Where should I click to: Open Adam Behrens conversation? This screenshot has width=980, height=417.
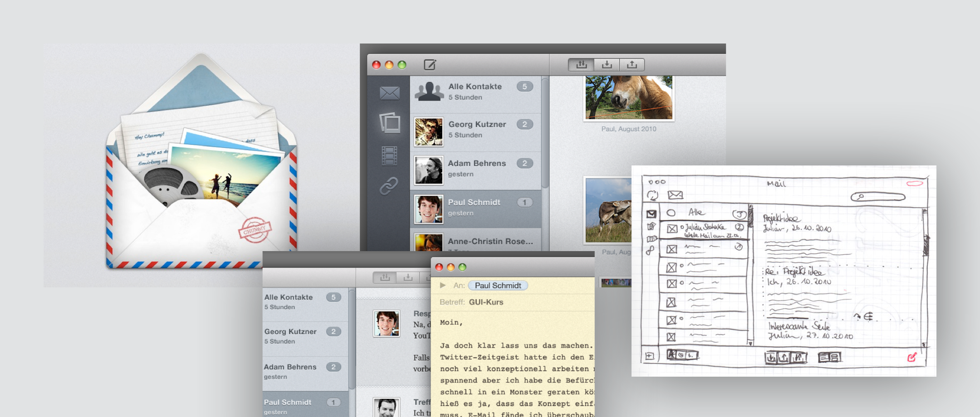476,168
